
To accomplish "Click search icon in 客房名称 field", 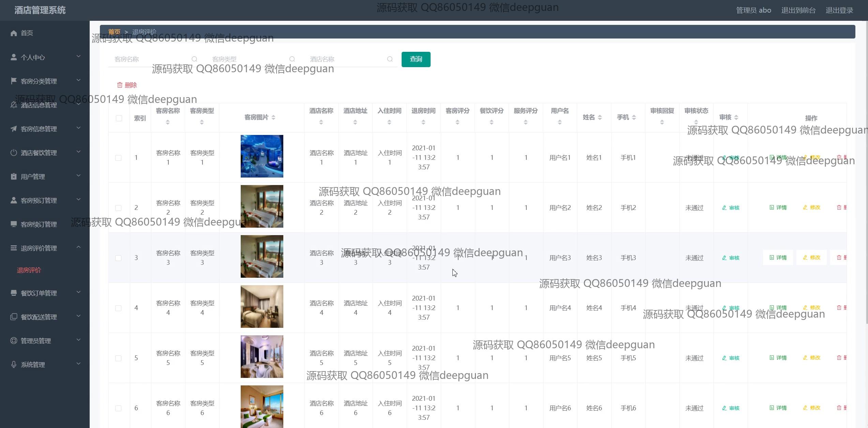I will (194, 59).
